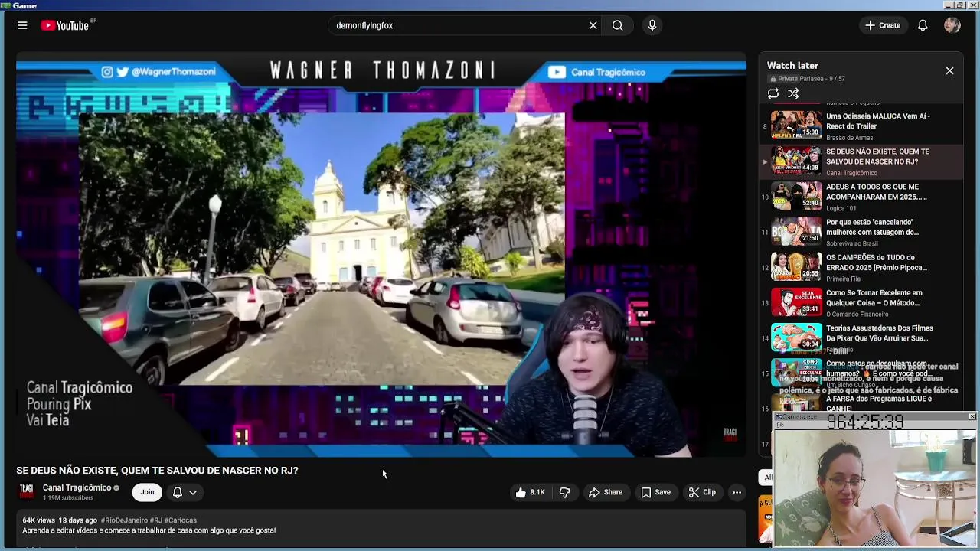This screenshot has width=980, height=551.
Task: Play 'Como Se Tornar Excelente em Qualquer Coisa'
Action: [x=874, y=298]
